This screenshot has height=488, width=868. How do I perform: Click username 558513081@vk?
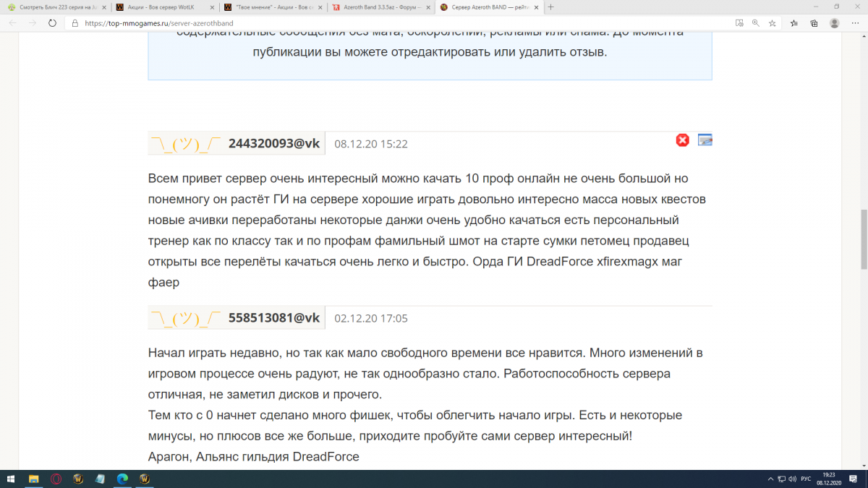(273, 317)
